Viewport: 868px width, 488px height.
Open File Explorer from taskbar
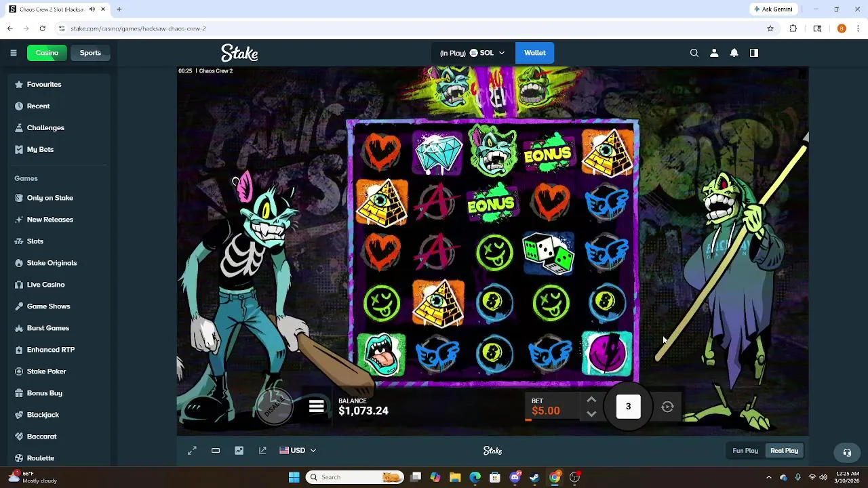tap(455, 477)
